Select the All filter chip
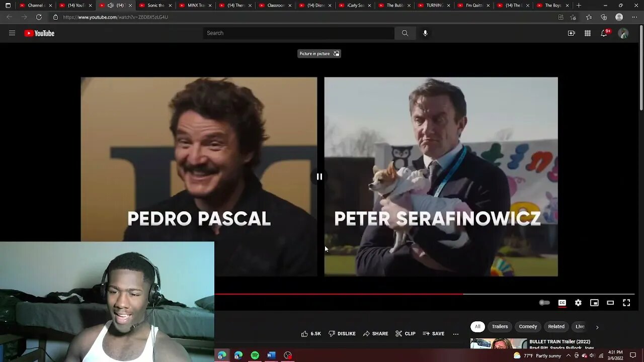Viewport: 644px width, 362px height. 477,326
